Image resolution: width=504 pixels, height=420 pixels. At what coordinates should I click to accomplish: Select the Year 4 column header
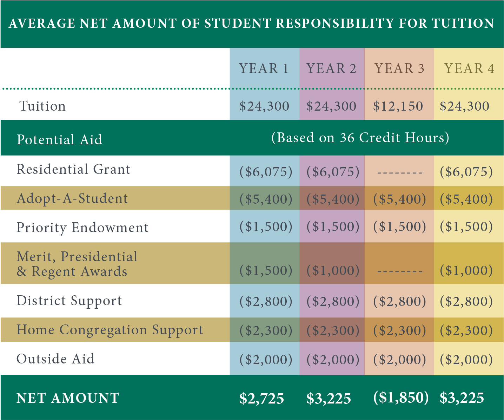tap(469, 68)
